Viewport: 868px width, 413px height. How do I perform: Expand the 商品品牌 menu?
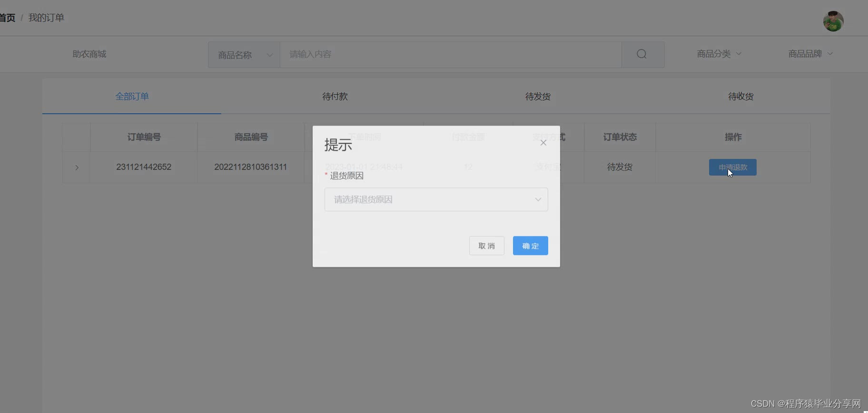tap(810, 54)
